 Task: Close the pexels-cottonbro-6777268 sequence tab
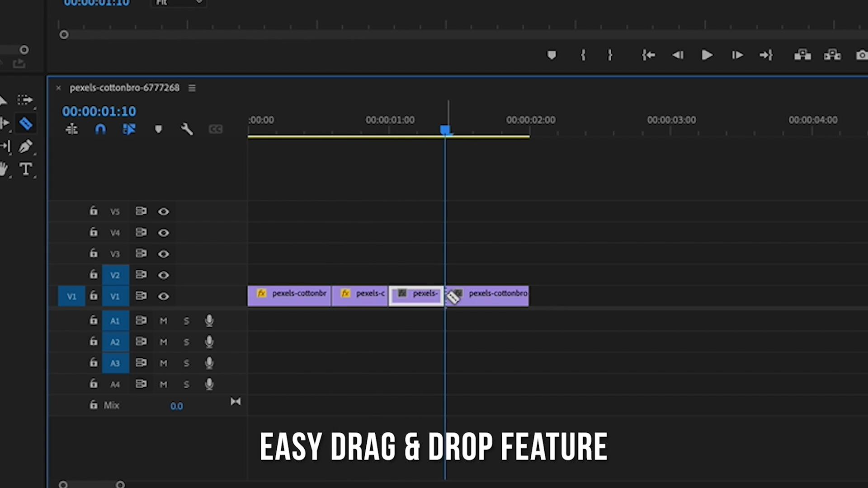[58, 88]
